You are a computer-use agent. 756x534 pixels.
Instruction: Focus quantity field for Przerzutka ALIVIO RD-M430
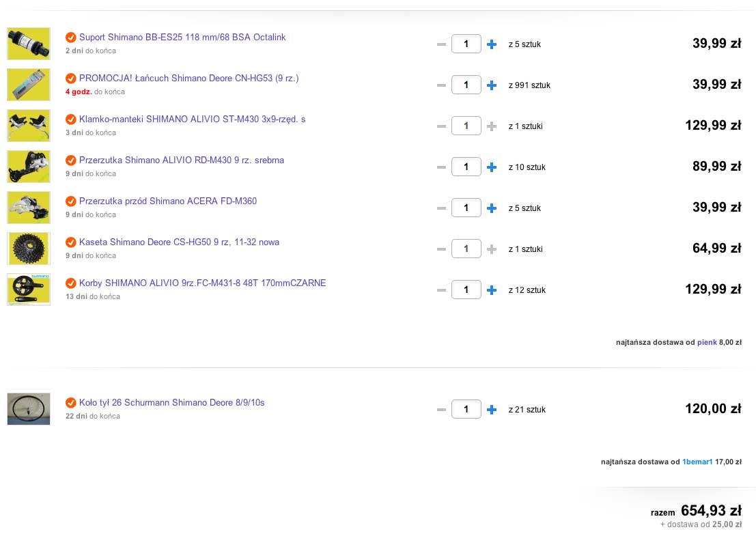pos(466,167)
